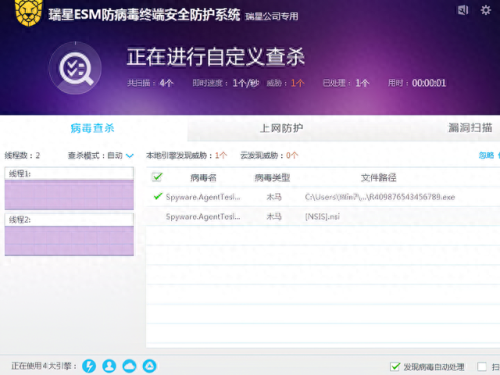Image resolution: width=500 pixels, height=375 pixels.
Task: Click the custom scan magnifier icon
Action: 76,69
